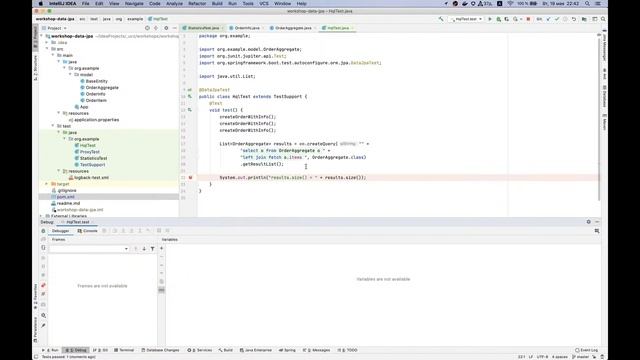Minimize the Debug tool window
Viewport: 640px width, 360px height.
pyautogui.click(x=597, y=222)
